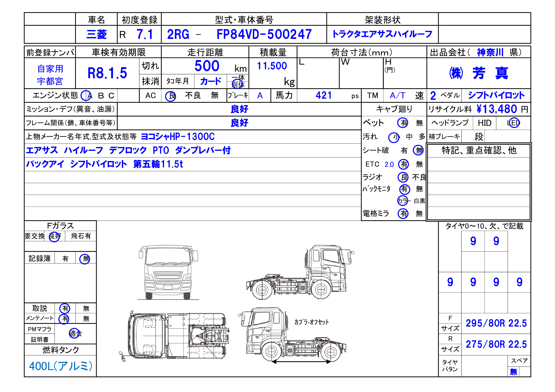Select circled 良 for AC
Image resolution: width=555 pixels, height=392 pixels.
click(x=171, y=96)
